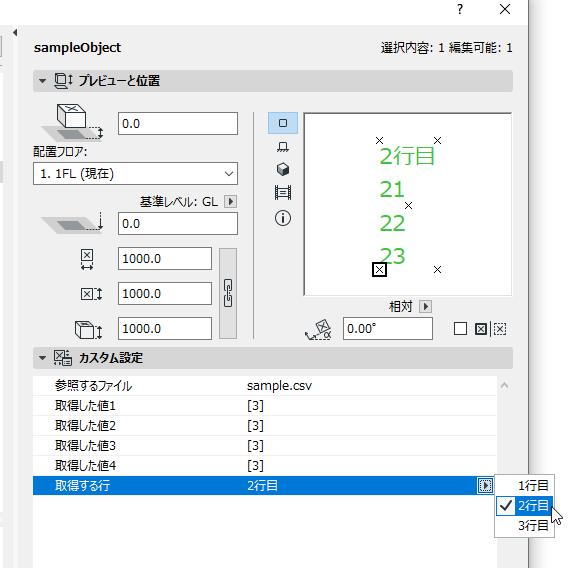Open the 取得する行 value arrow popup
Image resolution: width=581 pixels, height=568 pixels.
pyautogui.click(x=485, y=485)
